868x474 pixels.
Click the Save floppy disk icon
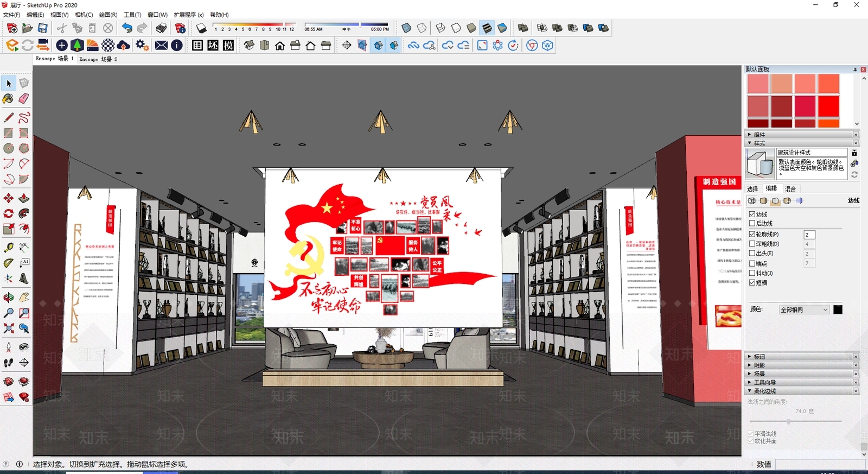click(42, 28)
